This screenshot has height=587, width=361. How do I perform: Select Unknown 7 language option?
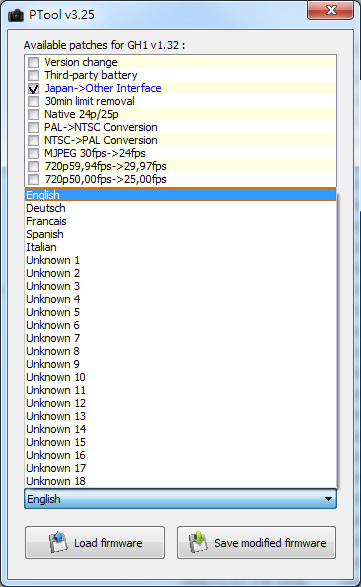pyautogui.click(x=180, y=338)
